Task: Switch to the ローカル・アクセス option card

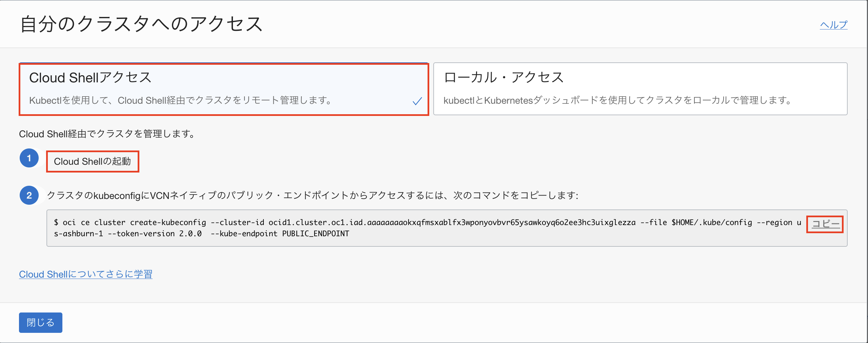Action: (640, 89)
